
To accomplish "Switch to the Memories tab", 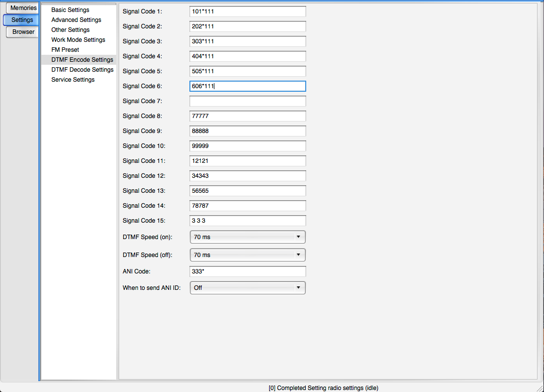I will (x=23, y=8).
